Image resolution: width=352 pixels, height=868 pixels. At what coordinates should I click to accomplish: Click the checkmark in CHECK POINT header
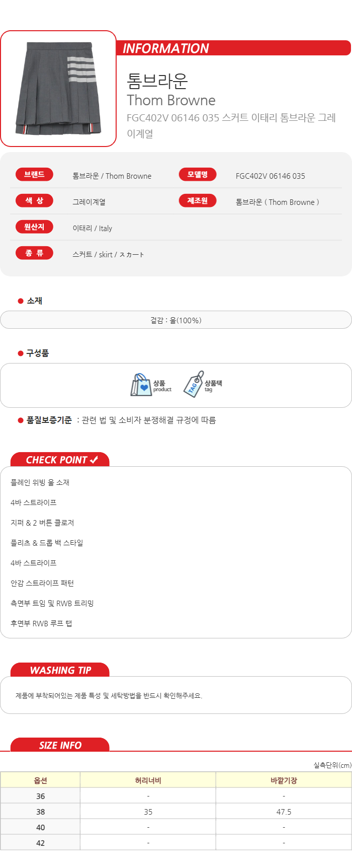click(x=94, y=460)
